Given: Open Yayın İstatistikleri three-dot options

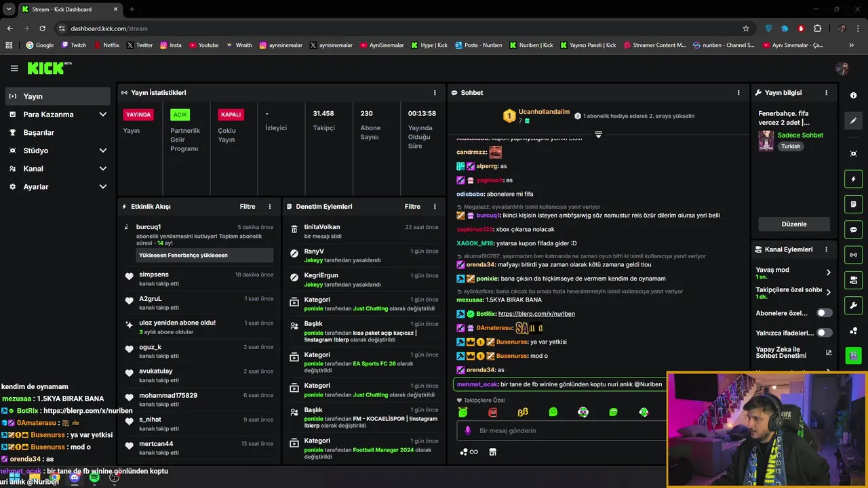Looking at the screenshot, I should point(435,93).
